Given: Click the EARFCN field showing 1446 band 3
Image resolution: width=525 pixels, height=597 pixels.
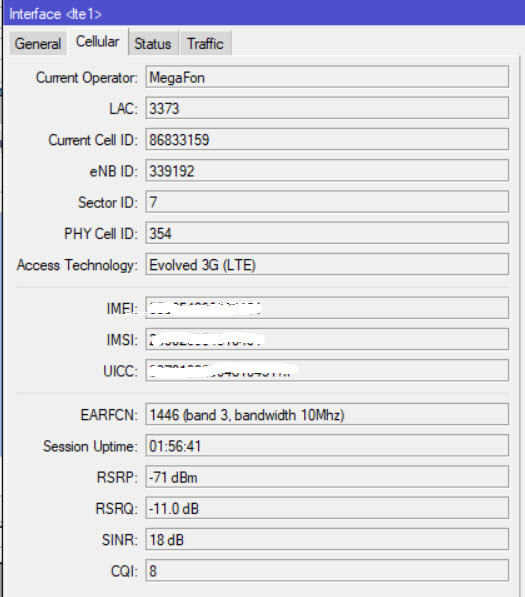Looking at the screenshot, I should pos(327,414).
